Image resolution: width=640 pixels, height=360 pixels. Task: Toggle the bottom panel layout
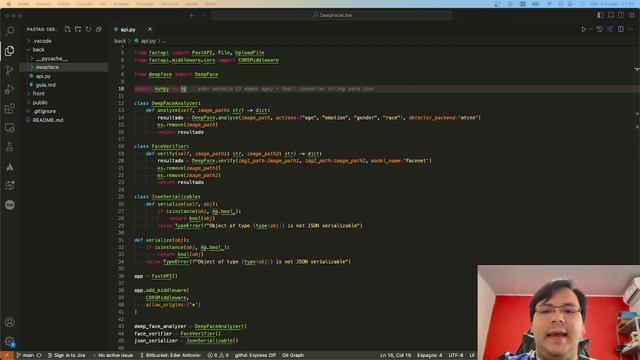[x=611, y=15]
